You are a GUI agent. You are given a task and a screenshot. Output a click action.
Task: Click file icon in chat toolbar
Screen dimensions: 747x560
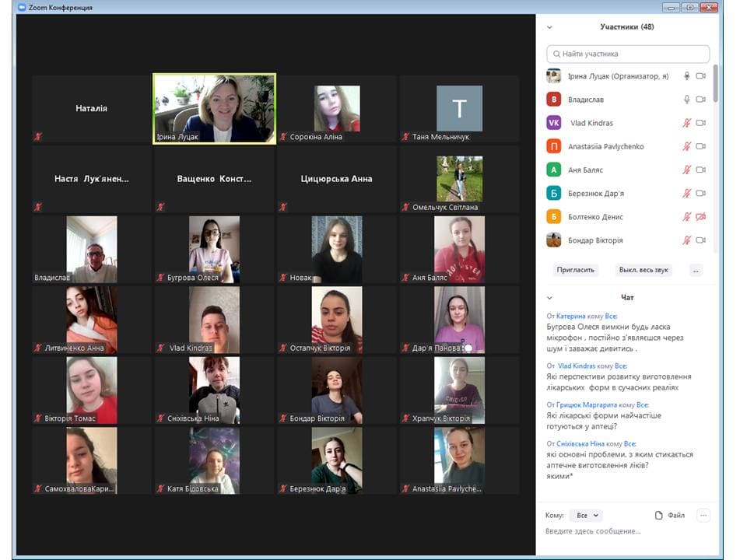click(x=658, y=515)
